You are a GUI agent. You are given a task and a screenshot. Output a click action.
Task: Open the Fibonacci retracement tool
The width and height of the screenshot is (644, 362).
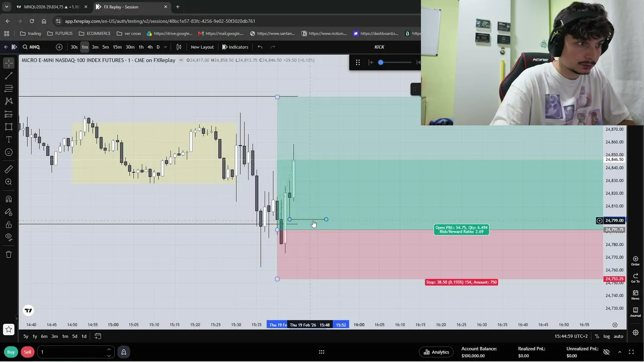(x=9, y=88)
